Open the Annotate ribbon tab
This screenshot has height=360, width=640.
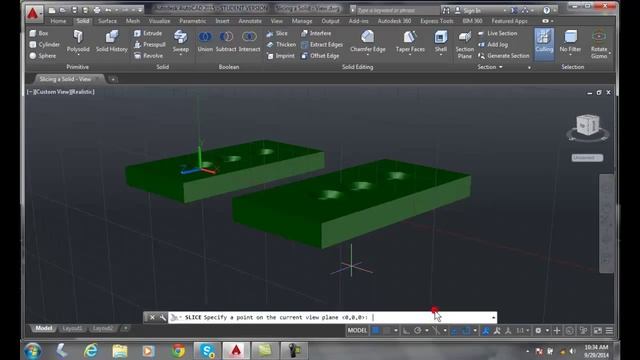[x=250, y=21]
